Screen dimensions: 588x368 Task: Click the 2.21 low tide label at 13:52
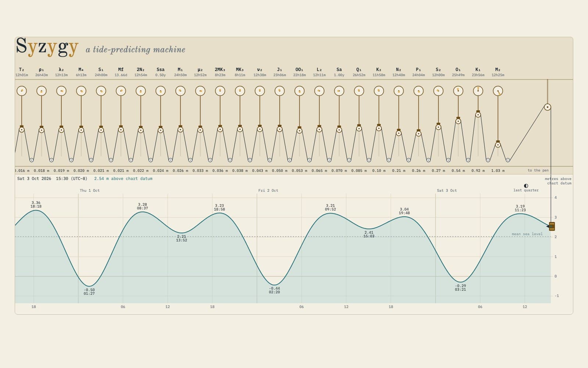(182, 238)
